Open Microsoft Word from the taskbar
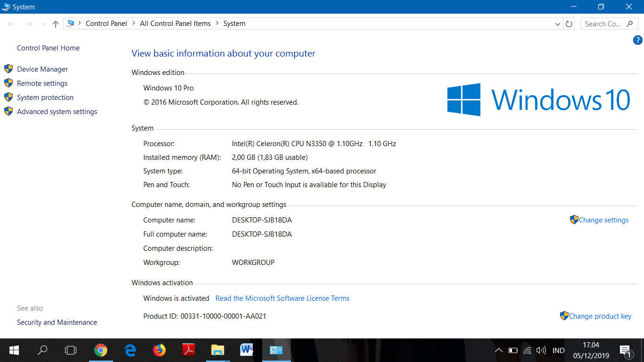Image resolution: width=644 pixels, height=362 pixels. tap(247, 350)
